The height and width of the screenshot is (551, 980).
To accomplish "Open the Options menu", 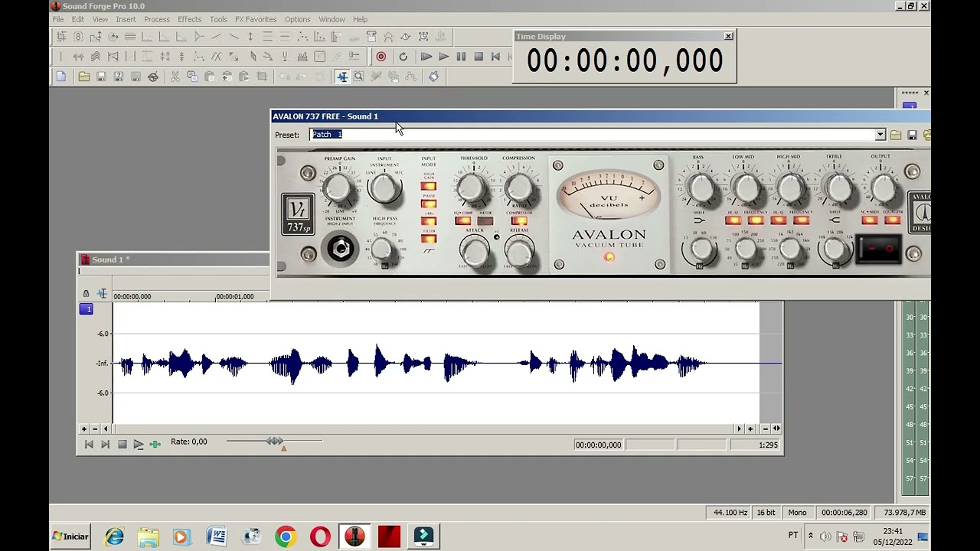I will click(x=298, y=19).
